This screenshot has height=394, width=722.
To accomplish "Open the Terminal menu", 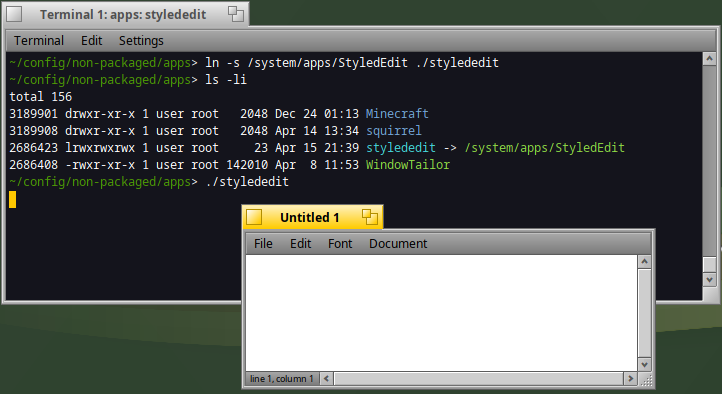I will click(39, 41).
